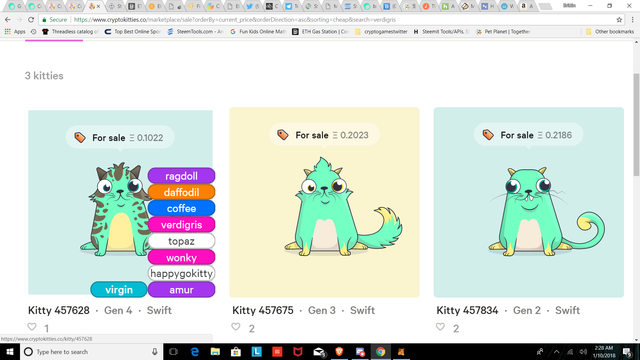Click the price tag icon on 0.2023 kitty

click(283, 135)
